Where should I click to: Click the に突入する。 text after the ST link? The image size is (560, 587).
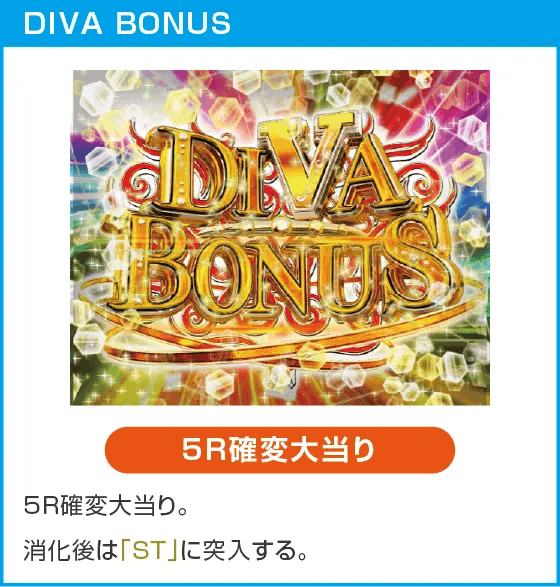click(x=244, y=550)
